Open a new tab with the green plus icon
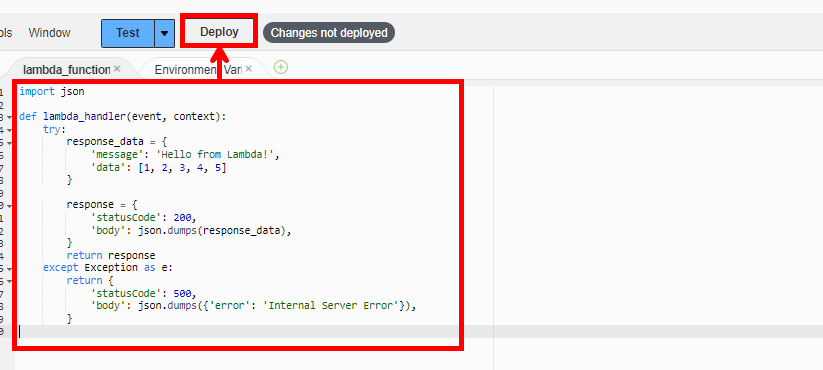 (x=281, y=67)
